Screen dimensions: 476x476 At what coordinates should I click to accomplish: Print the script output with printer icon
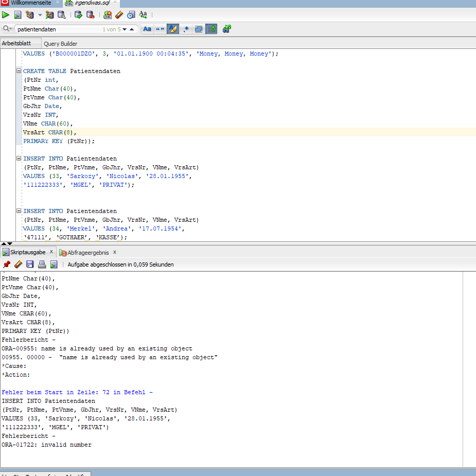click(42, 264)
